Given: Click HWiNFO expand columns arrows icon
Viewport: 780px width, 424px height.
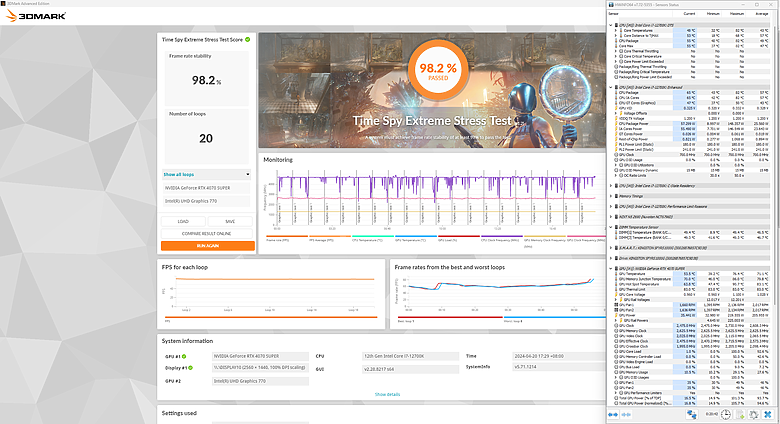Looking at the screenshot, I should click(613, 415).
